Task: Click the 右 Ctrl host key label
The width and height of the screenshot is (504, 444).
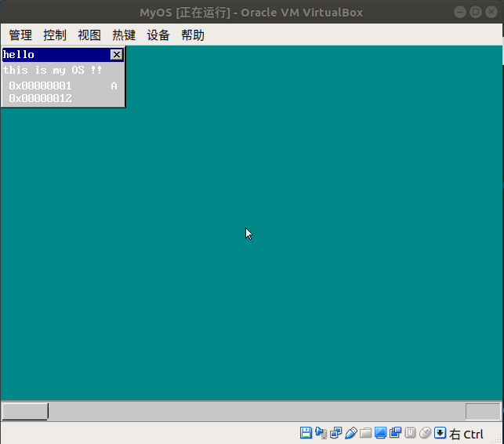Action: 466,434
